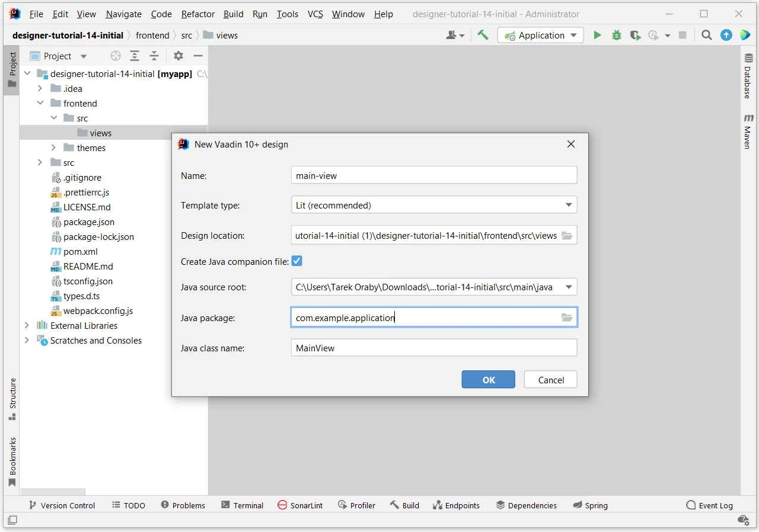Image resolution: width=759 pixels, height=532 pixels.
Task: Open the Java source root dropdown
Action: pyautogui.click(x=568, y=287)
